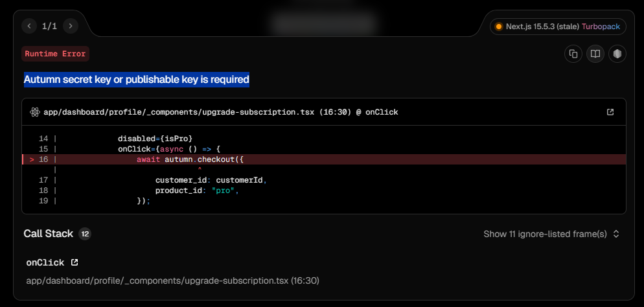Open code frame source in editor icon

(x=610, y=112)
